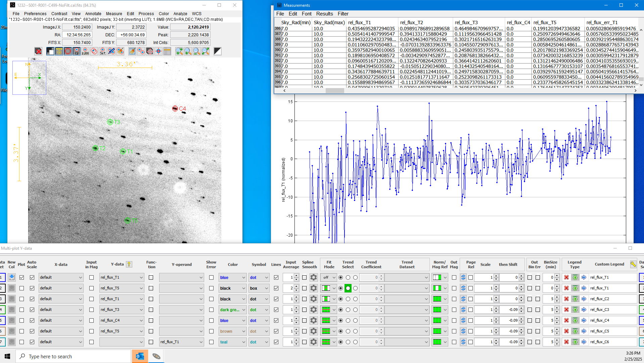Open the measurements table toolbar icon
Image resolution: width=644 pixels, height=363 pixels.
(x=167, y=51)
